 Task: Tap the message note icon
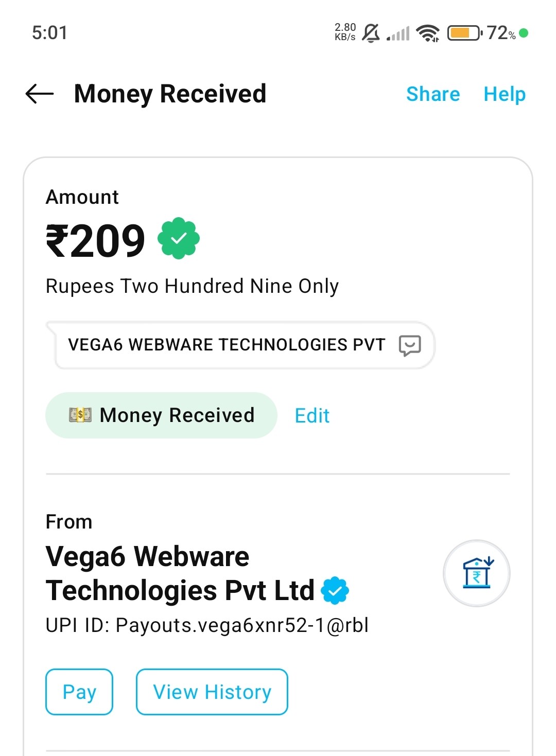point(410,345)
